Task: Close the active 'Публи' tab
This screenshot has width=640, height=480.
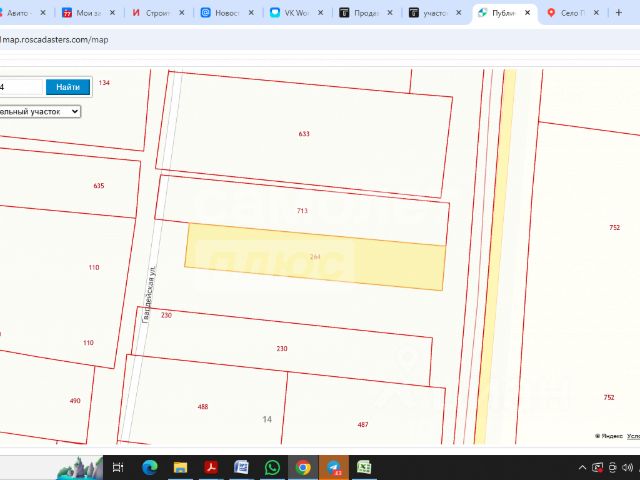Action: [x=527, y=13]
